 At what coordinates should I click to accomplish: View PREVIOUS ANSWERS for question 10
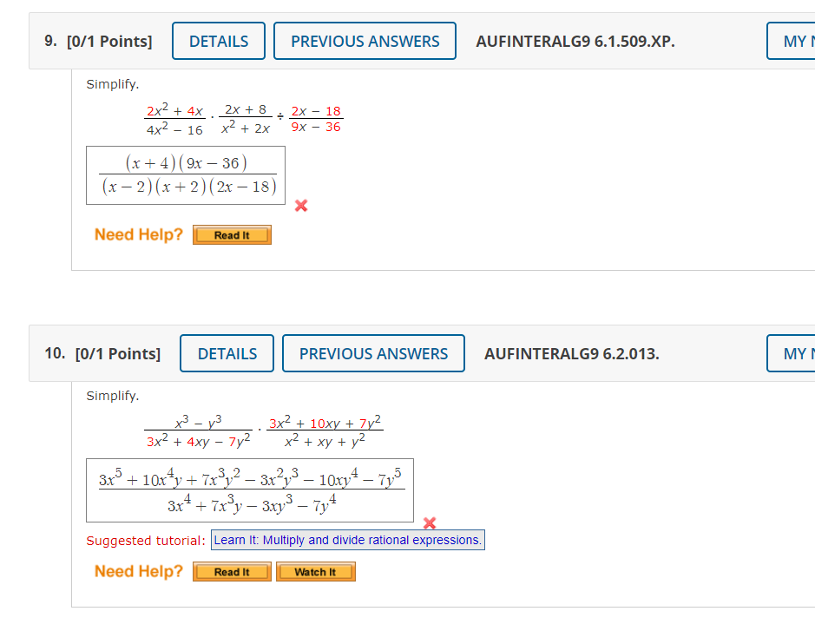[x=373, y=353]
